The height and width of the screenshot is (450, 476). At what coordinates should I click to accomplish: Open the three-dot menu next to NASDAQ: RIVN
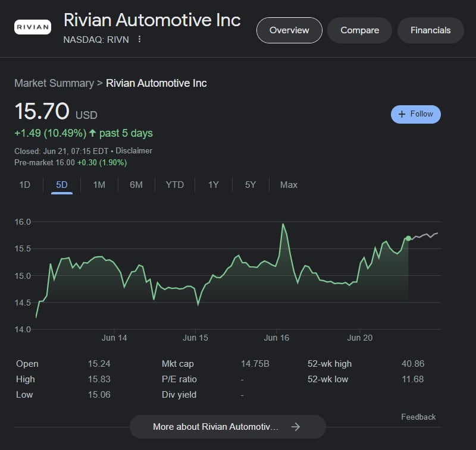tap(139, 39)
